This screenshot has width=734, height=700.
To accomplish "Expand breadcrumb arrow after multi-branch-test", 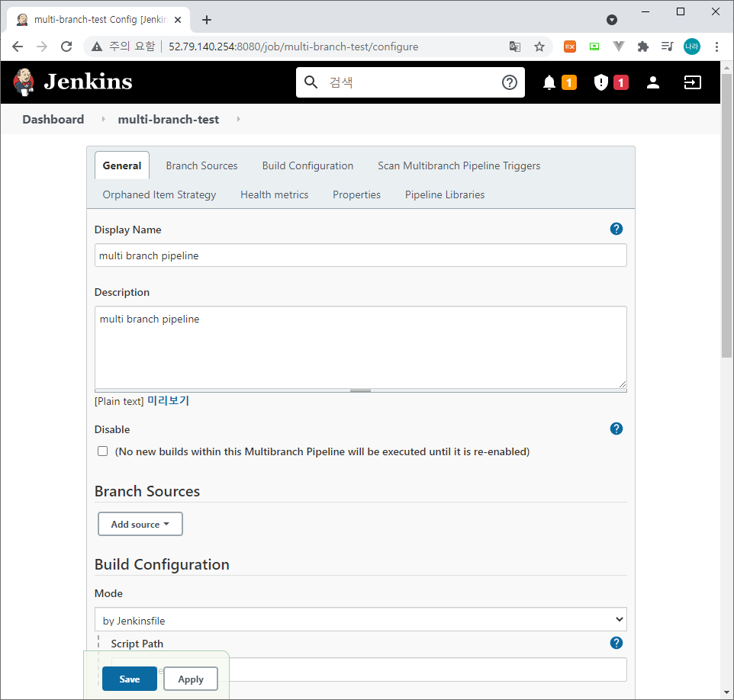I will tap(238, 119).
